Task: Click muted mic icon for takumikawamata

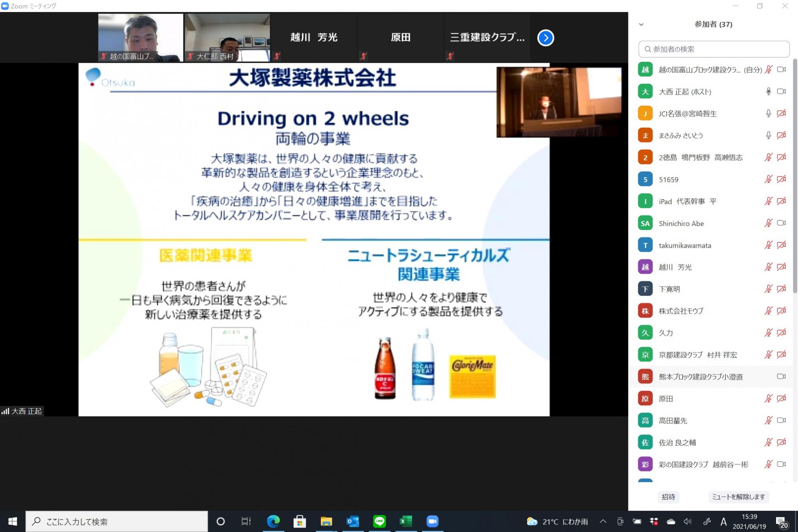Action: (x=768, y=245)
